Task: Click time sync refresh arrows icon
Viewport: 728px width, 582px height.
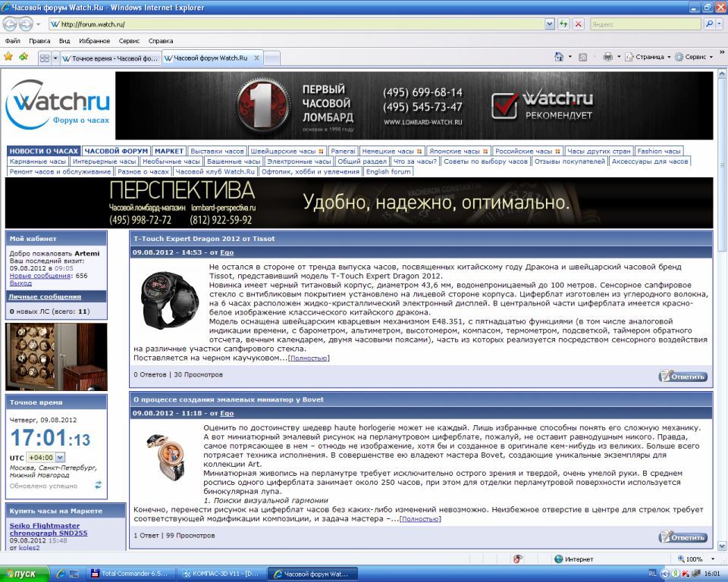Action: pos(98,485)
